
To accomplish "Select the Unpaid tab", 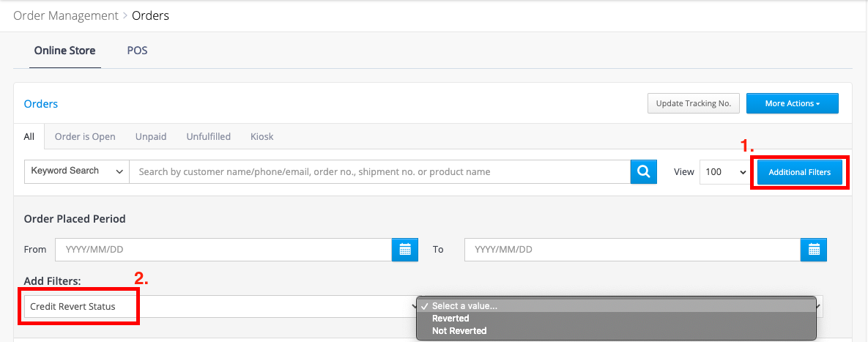I will pyautogui.click(x=151, y=136).
